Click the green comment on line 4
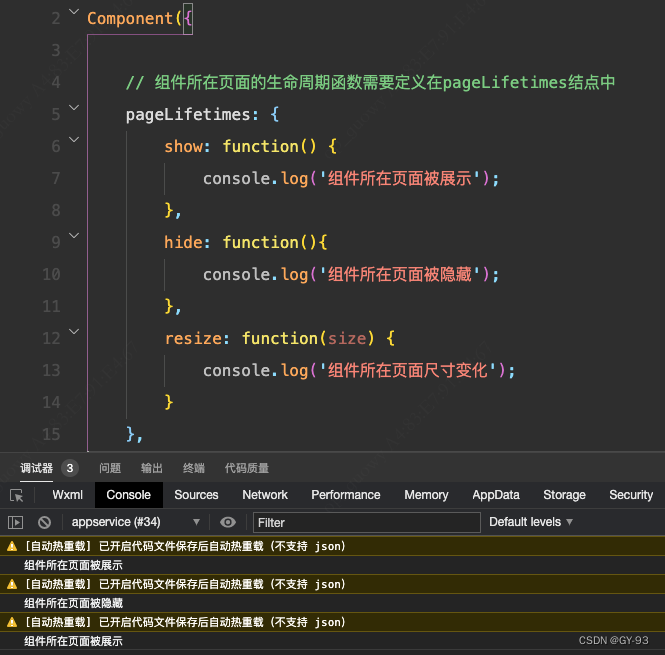 click(370, 82)
